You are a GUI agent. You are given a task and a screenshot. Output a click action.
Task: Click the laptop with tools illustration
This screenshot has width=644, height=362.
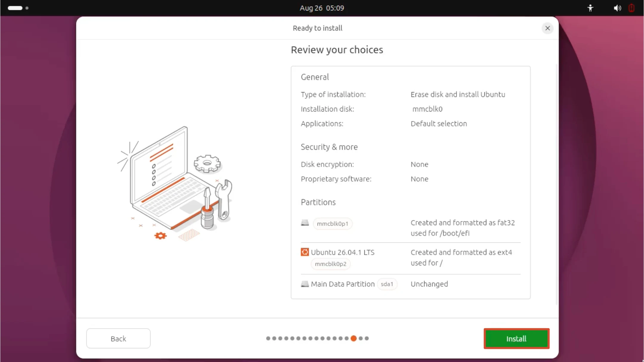pos(175,183)
